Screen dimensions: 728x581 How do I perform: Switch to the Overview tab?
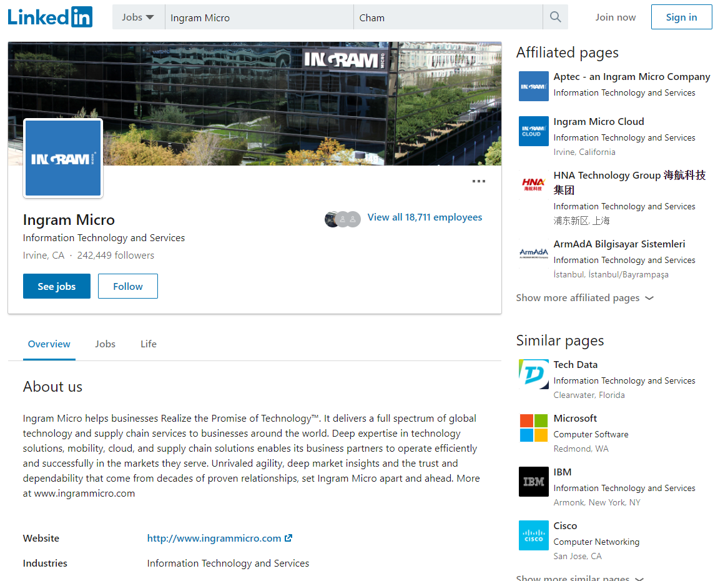point(49,344)
